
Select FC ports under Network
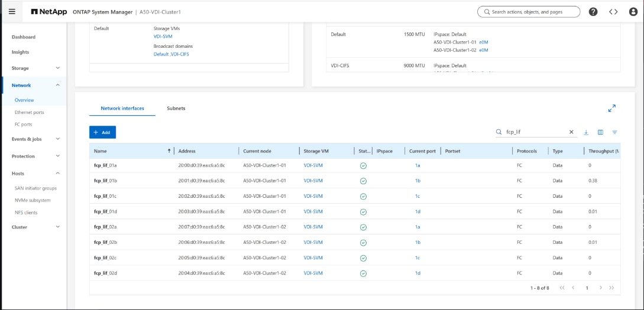point(23,124)
